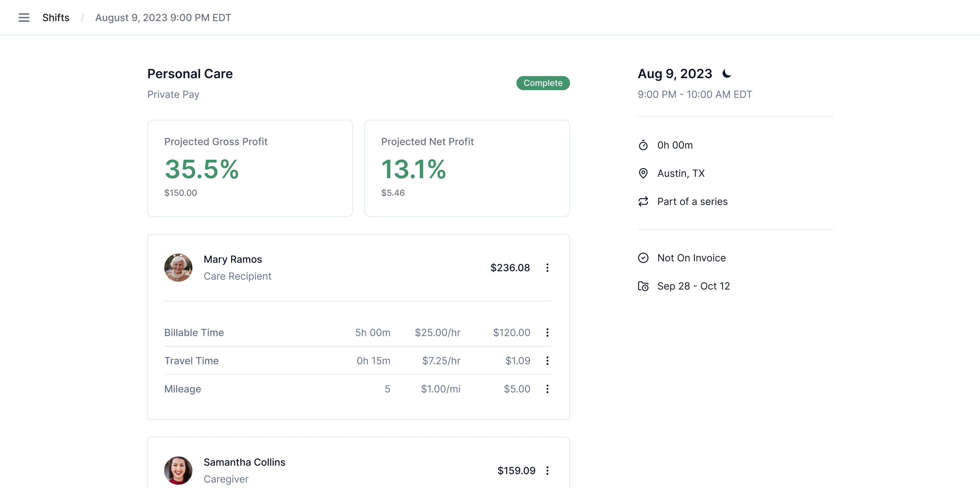Image resolution: width=980 pixels, height=488 pixels.
Task: Click the Complete status badge
Action: [542, 82]
